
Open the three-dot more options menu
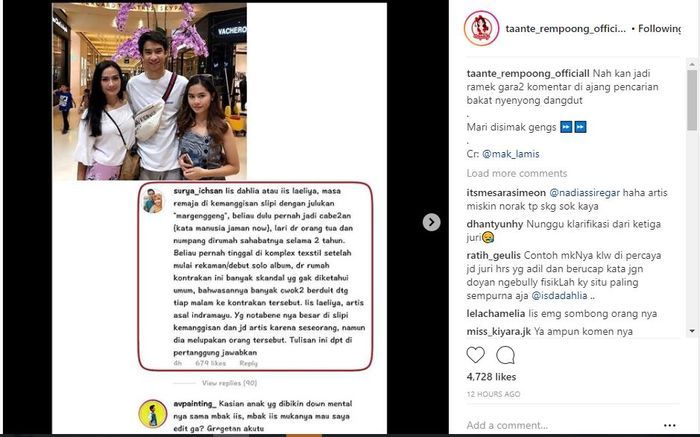(670, 425)
